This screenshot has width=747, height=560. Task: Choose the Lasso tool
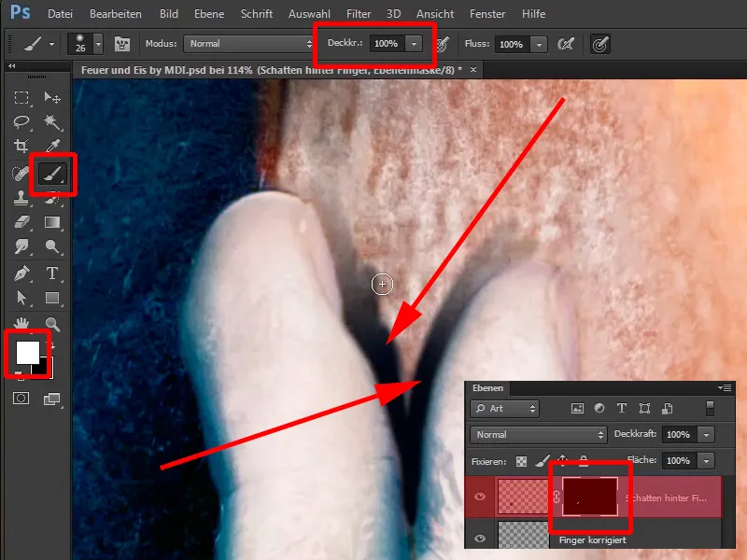point(21,122)
